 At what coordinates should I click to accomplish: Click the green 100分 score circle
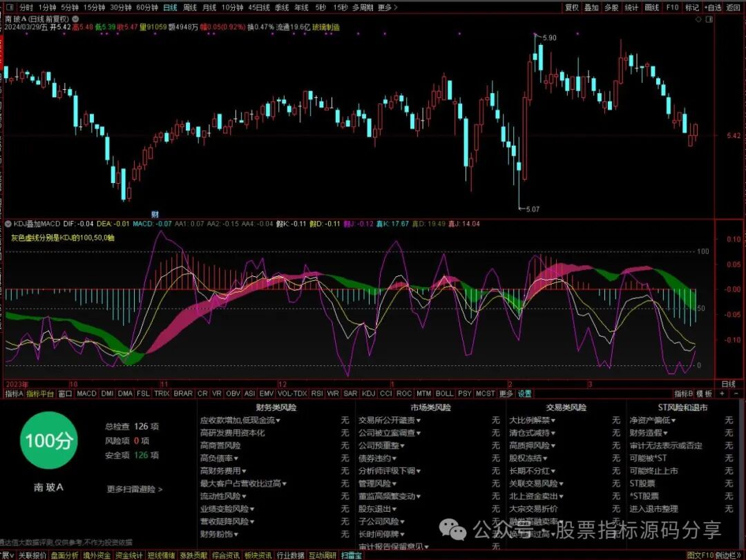48,440
